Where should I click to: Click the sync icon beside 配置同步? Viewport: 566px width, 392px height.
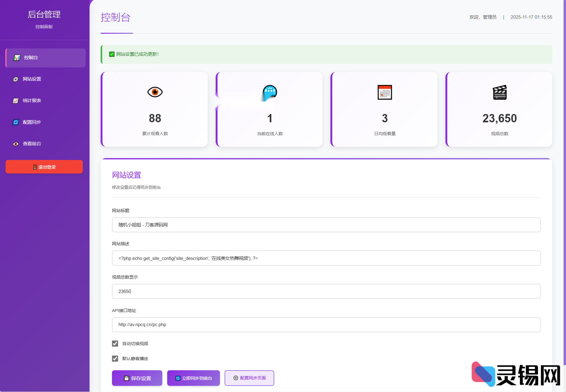coord(16,122)
